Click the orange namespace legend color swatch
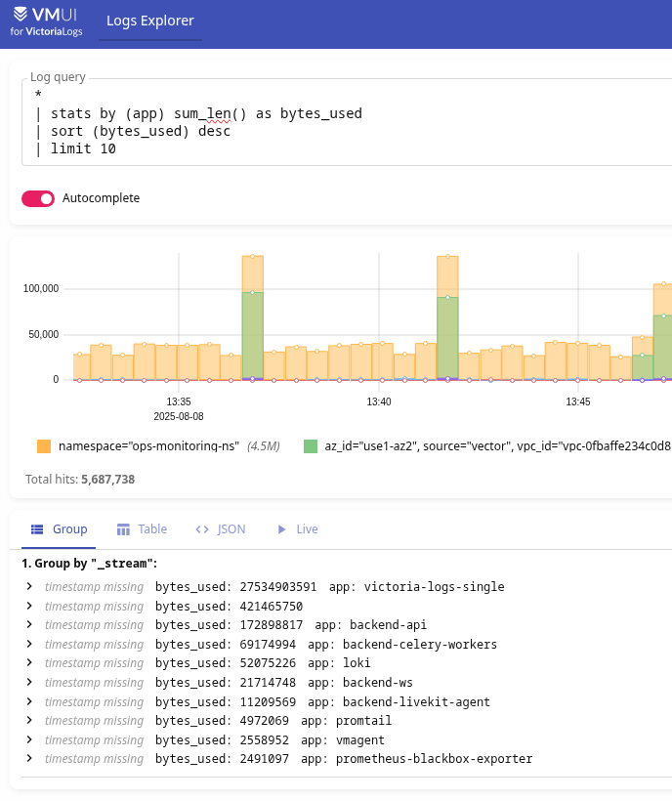The height and width of the screenshot is (801, 672). pyautogui.click(x=44, y=446)
